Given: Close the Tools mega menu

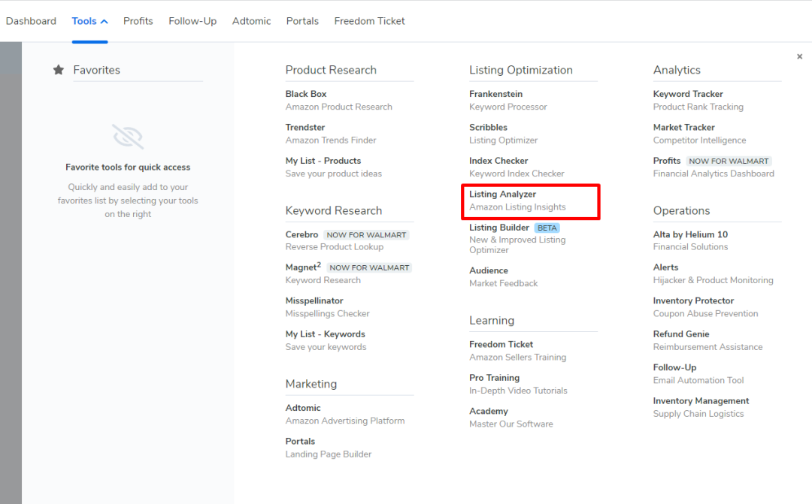Looking at the screenshot, I should click(799, 56).
